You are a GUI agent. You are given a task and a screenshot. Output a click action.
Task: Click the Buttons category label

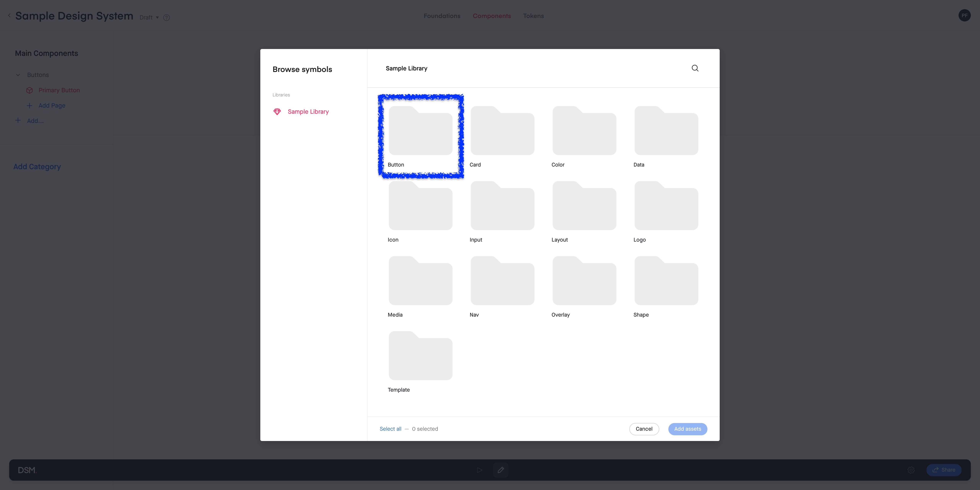click(38, 75)
